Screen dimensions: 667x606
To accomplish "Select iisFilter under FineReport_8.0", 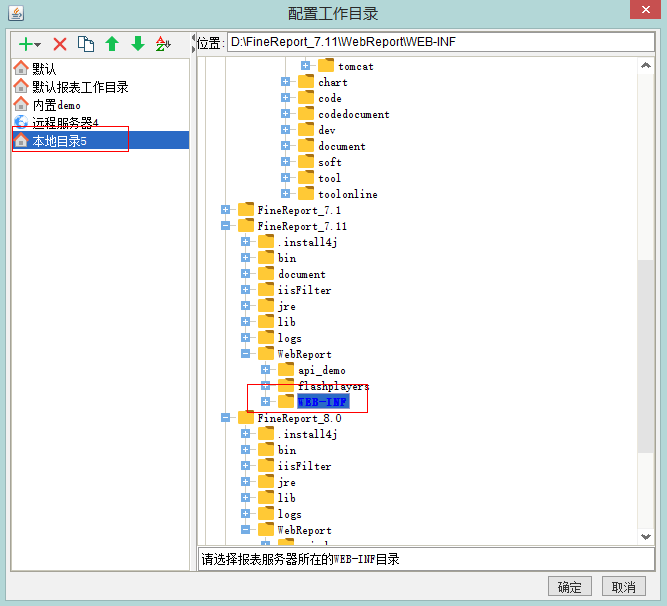I will [x=304, y=466].
